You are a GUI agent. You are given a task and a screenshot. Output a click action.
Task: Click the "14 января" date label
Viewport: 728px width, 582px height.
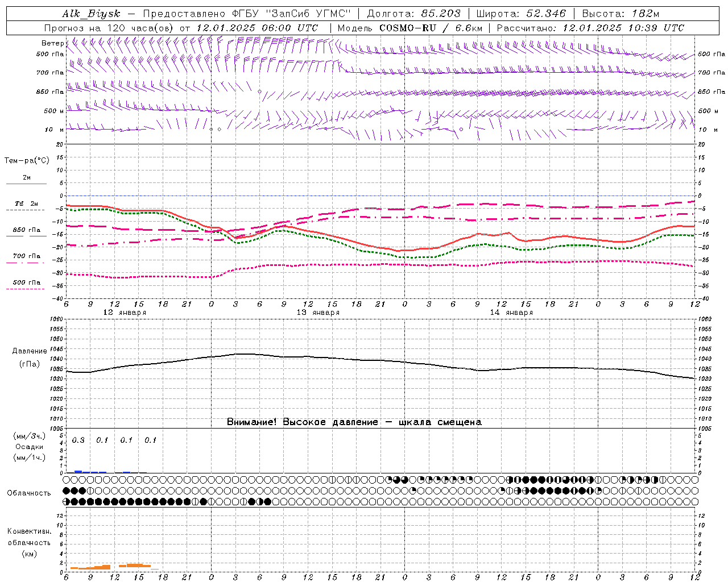511,313
